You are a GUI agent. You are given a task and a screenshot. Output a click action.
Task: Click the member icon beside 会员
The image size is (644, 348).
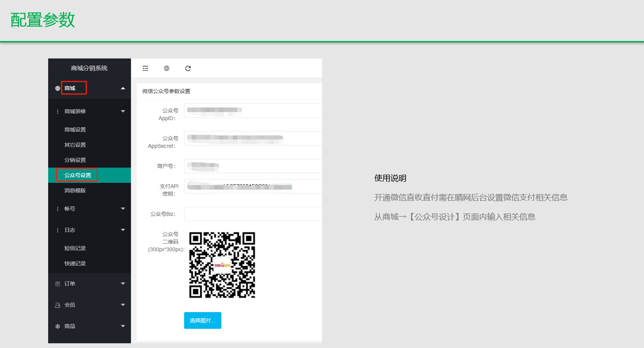pyautogui.click(x=58, y=305)
